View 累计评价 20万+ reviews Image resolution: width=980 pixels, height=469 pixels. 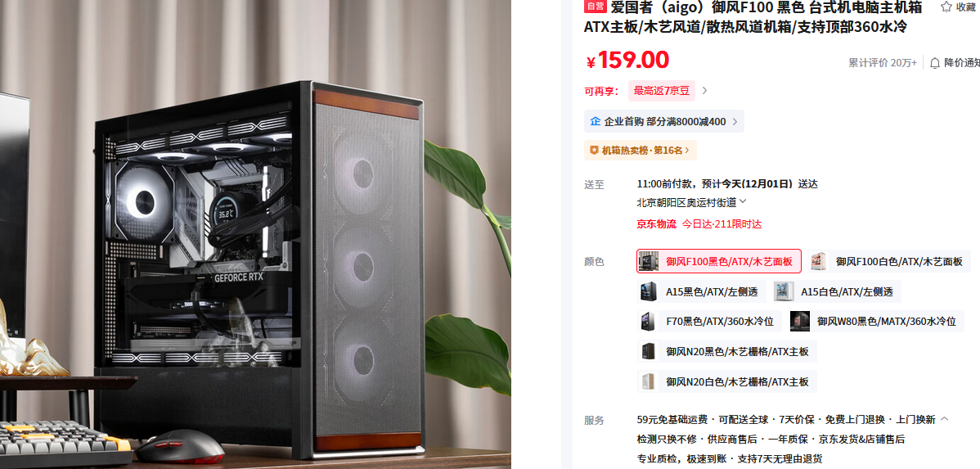pyautogui.click(x=883, y=62)
